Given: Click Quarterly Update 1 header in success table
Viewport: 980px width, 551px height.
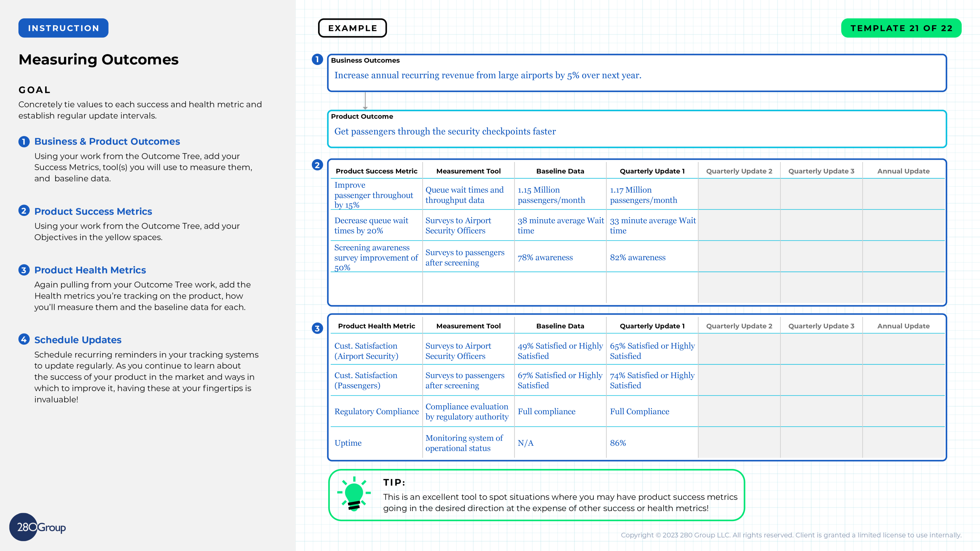Looking at the screenshot, I should 652,171.
